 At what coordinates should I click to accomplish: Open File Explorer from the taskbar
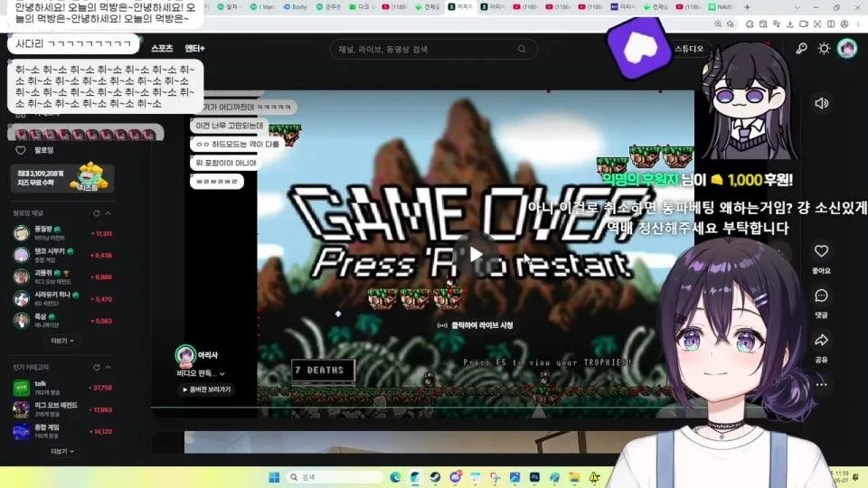(x=575, y=477)
